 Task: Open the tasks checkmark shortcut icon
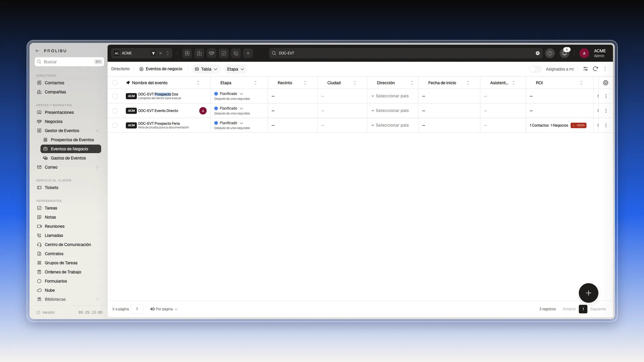click(x=224, y=53)
